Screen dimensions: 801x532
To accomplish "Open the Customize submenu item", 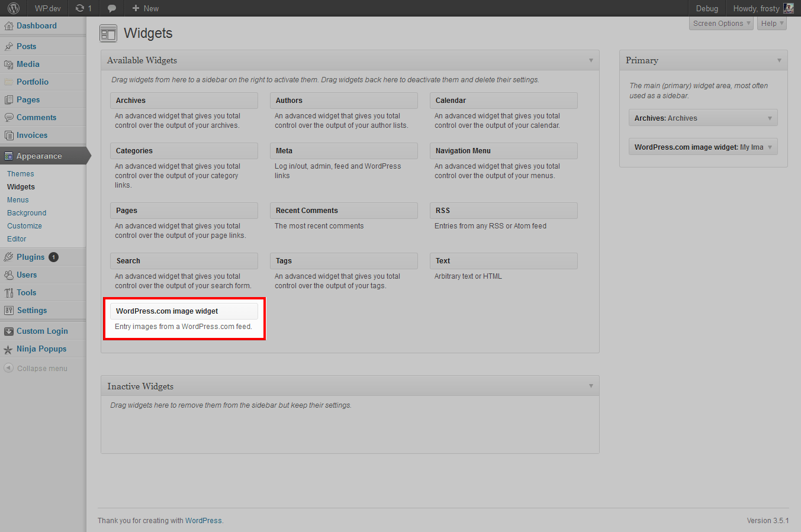I will (x=24, y=226).
